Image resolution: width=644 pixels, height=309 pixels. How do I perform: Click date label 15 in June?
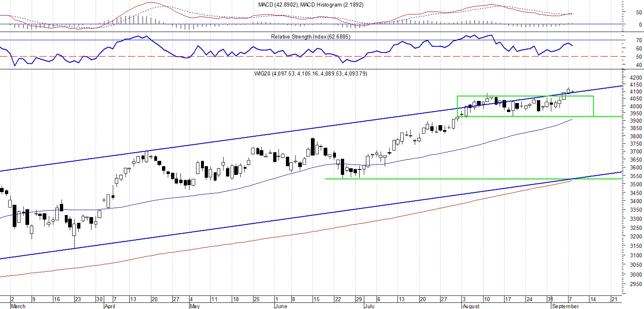316,299
